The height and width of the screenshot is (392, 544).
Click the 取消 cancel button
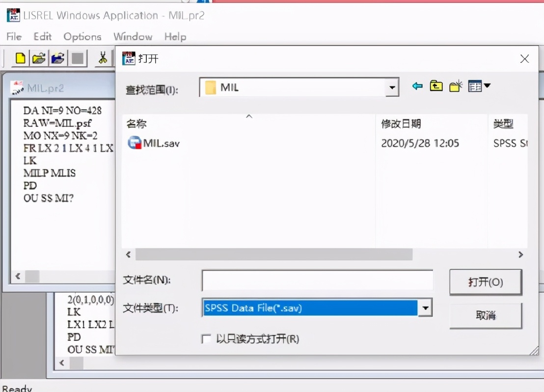tap(485, 316)
